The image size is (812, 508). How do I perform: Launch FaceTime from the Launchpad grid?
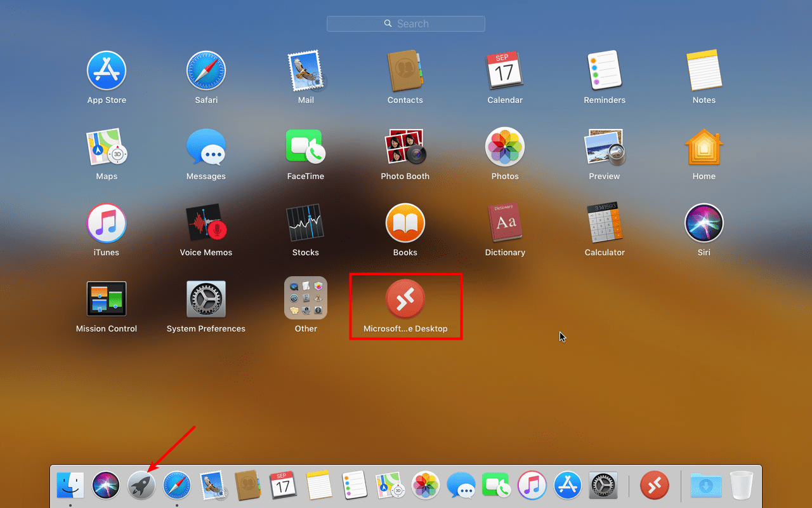pos(306,147)
